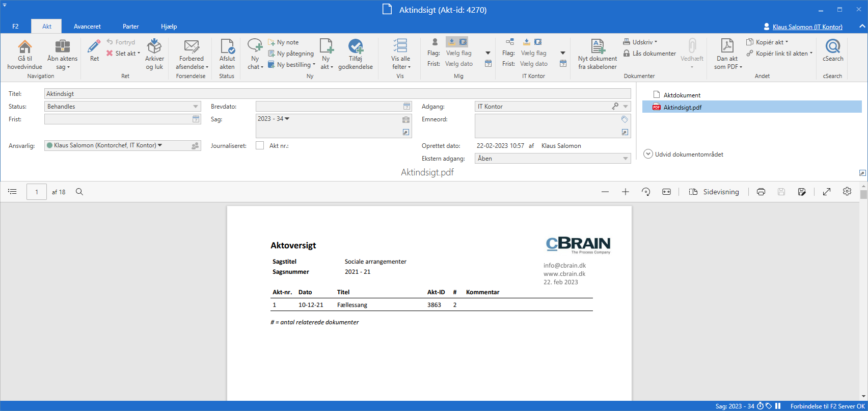Click the Titel input field

[x=337, y=94]
